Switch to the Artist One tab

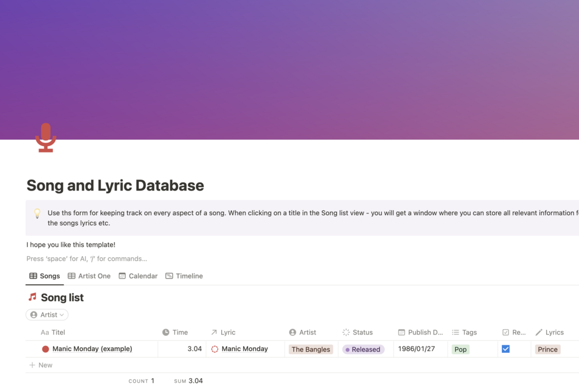pos(89,276)
